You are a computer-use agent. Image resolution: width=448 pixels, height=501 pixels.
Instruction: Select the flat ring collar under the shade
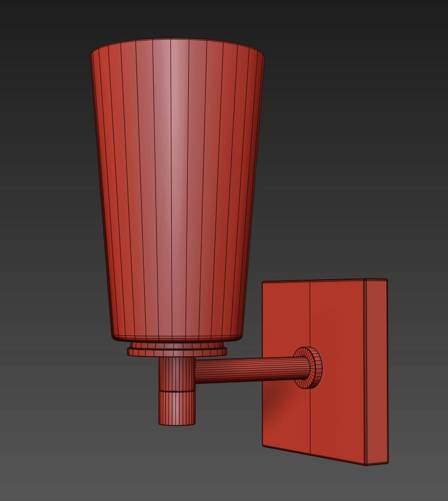[177, 352]
